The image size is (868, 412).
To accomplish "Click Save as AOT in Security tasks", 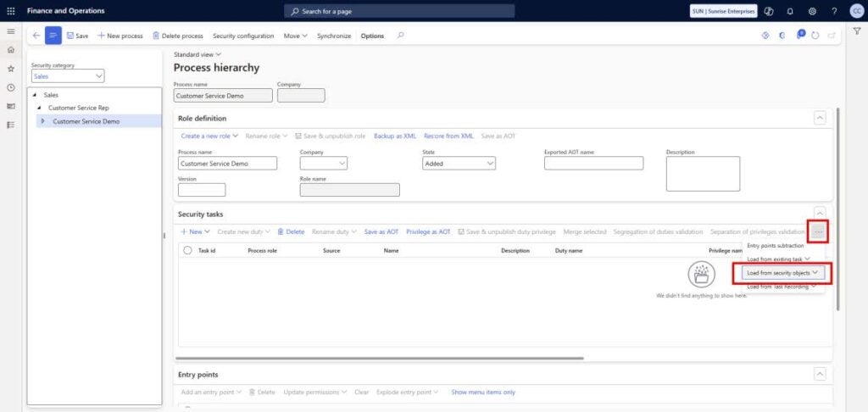I will pos(381,231).
